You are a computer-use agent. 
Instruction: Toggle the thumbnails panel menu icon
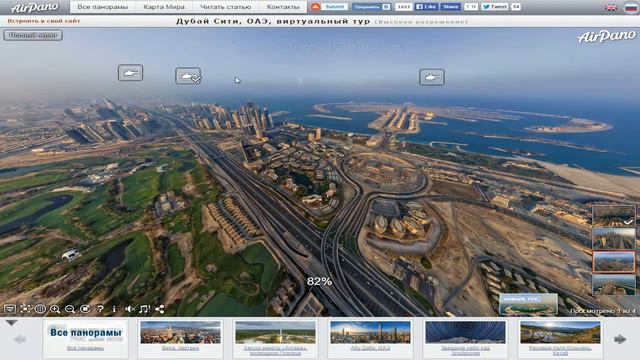[10, 309]
